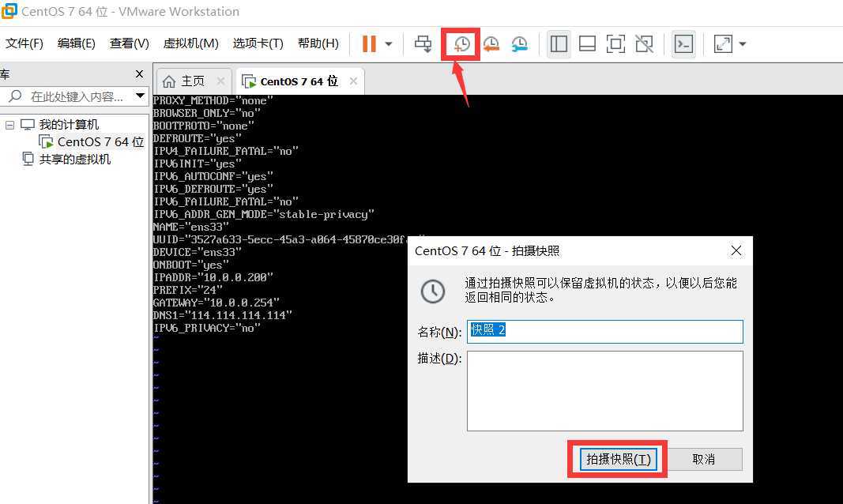Close the CentOS 7 64 位 tab
Viewport: 843px width, 504px height.
(353, 81)
